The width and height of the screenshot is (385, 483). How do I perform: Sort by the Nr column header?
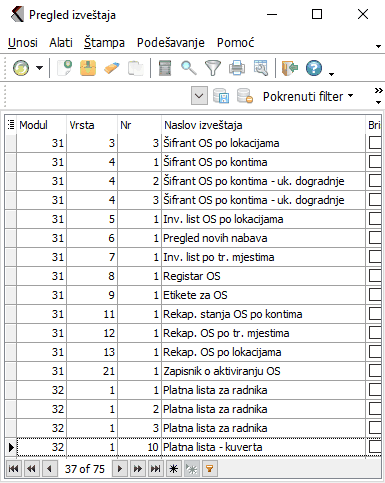[x=140, y=125]
